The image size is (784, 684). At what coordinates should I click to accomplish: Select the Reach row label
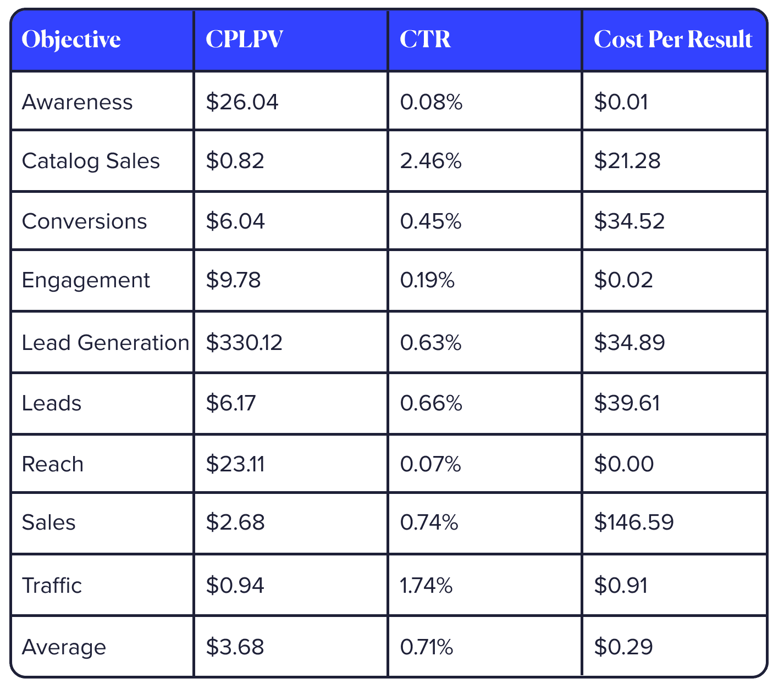pos(53,464)
